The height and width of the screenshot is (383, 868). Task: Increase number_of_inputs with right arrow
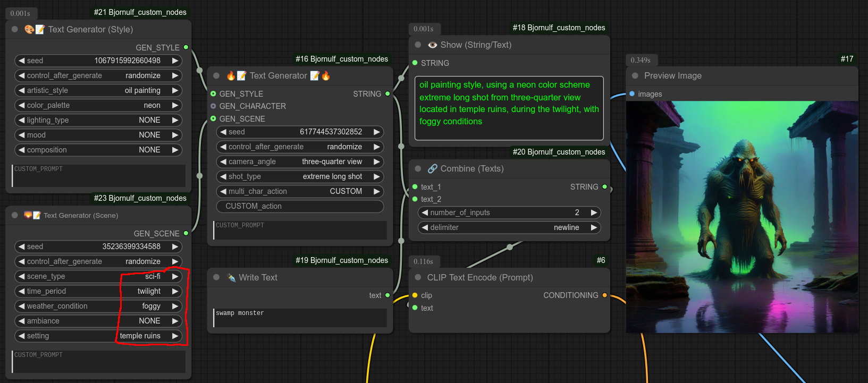[x=594, y=212]
